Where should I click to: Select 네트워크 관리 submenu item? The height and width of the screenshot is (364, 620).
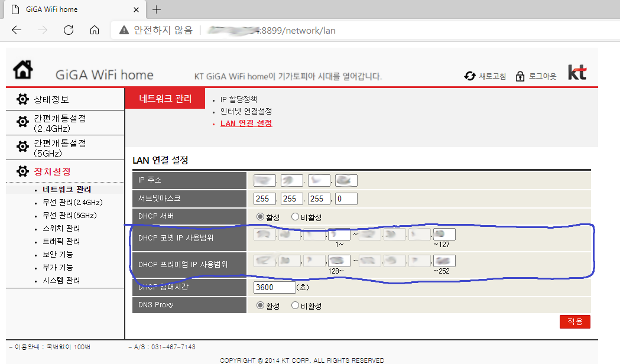click(x=67, y=189)
